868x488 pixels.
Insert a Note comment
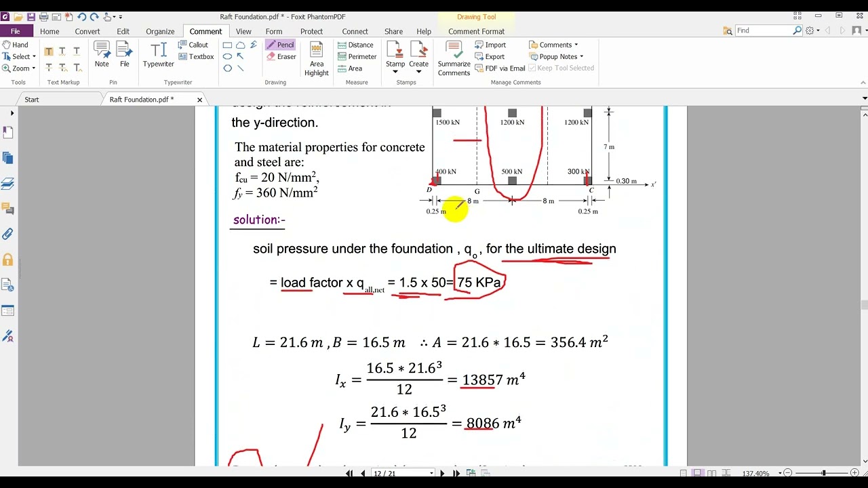coord(102,54)
